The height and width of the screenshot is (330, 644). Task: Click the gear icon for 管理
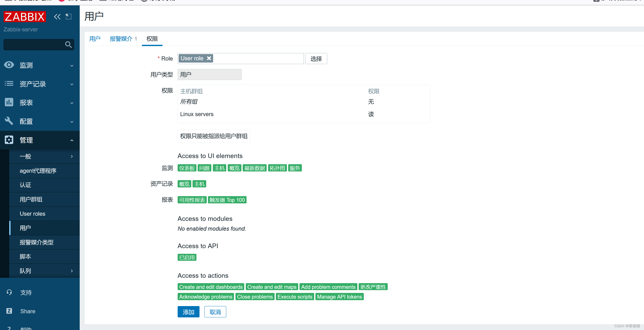tap(9, 140)
